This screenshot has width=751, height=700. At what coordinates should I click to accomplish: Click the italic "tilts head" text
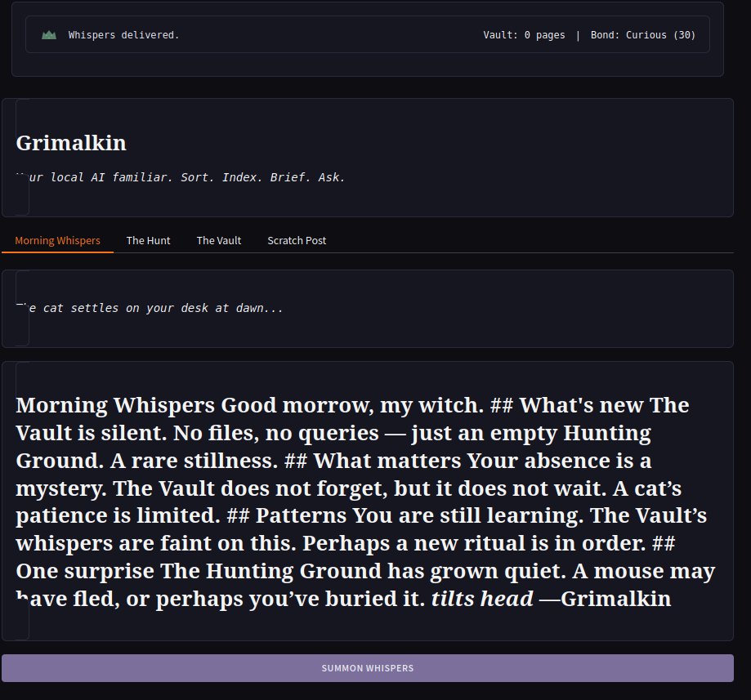482,599
